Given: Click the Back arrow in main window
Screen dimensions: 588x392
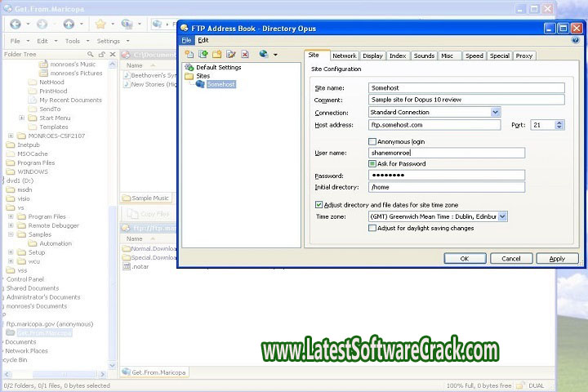Looking at the screenshot, I should [x=17, y=24].
